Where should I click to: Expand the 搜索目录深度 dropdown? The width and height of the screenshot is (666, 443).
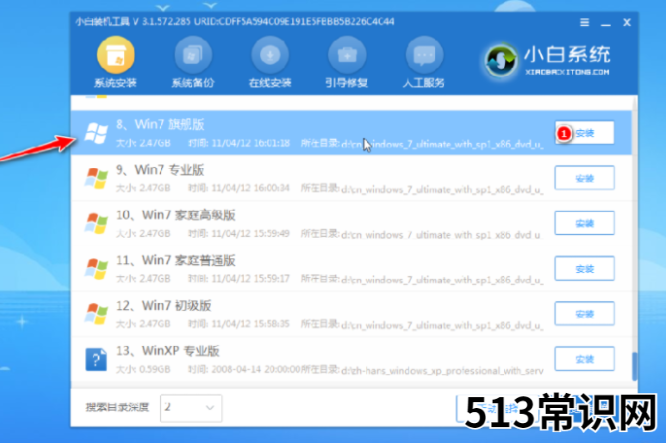(191, 408)
